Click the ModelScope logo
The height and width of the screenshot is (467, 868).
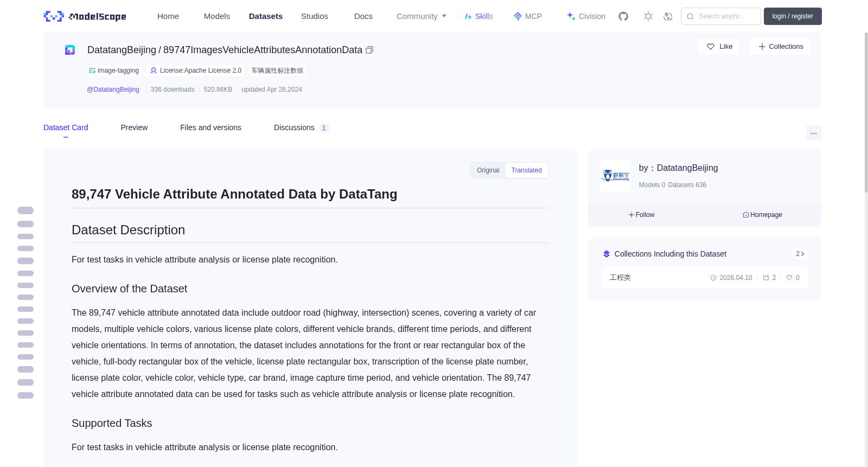click(85, 16)
